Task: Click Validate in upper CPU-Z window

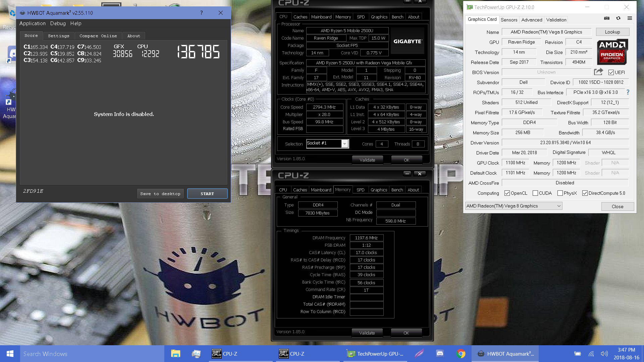Action: click(367, 160)
